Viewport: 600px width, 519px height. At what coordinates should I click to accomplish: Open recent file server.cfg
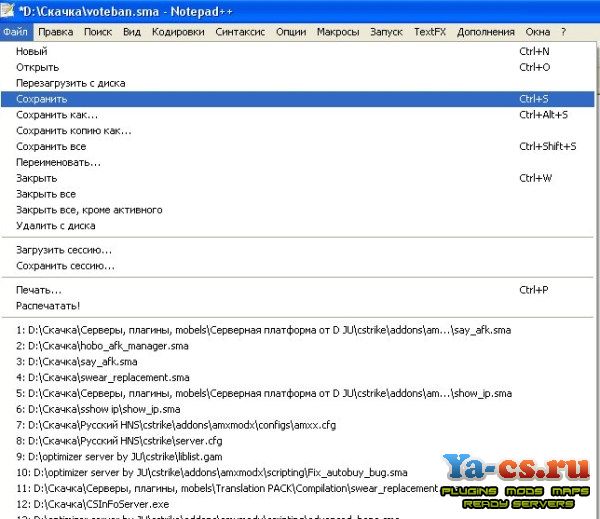pyautogui.click(x=298, y=441)
